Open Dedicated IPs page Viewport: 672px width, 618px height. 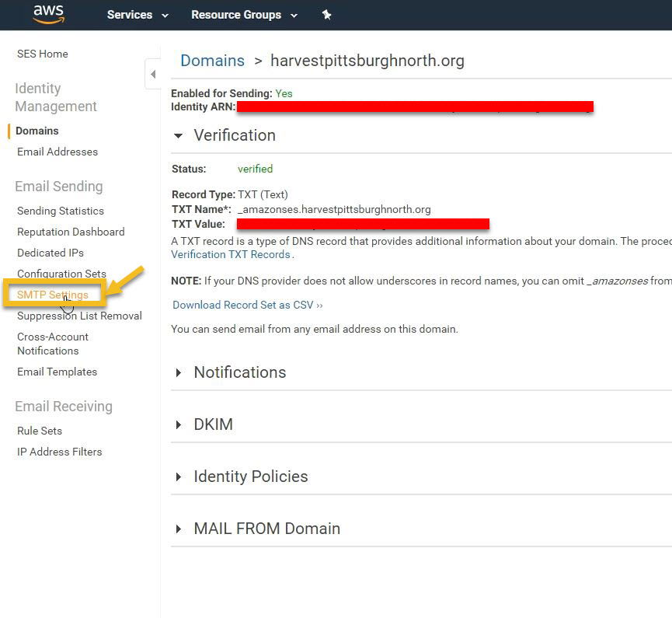(x=50, y=253)
